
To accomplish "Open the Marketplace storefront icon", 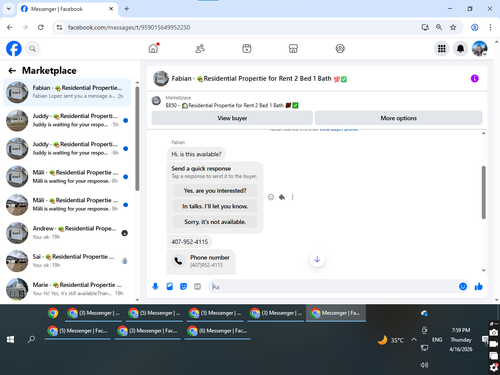I will [293, 49].
